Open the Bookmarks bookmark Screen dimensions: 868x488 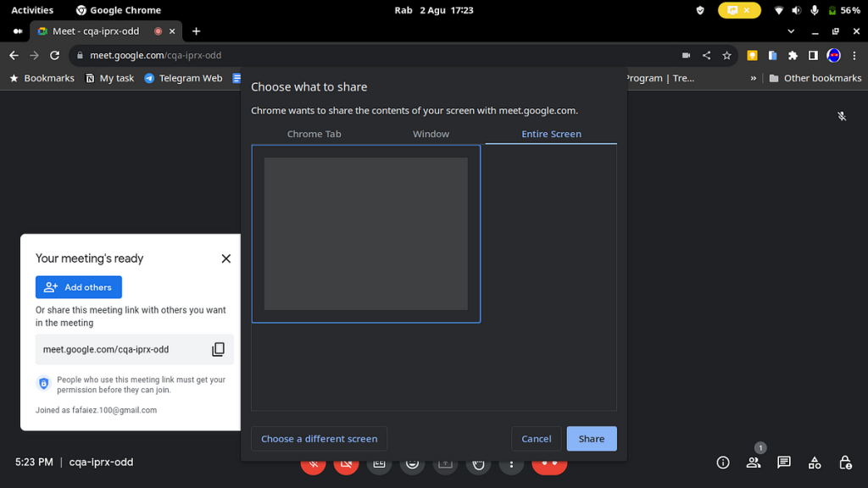tap(42, 79)
